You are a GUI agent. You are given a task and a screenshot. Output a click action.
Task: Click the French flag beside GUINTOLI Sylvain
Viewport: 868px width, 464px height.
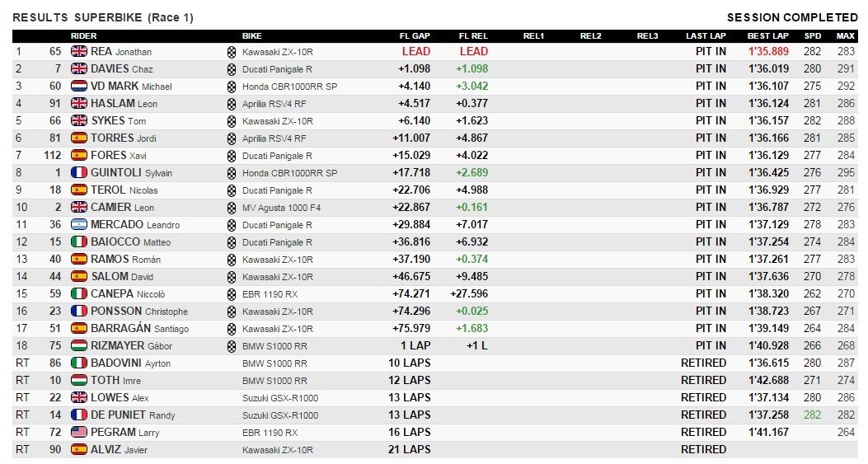pos(79,172)
